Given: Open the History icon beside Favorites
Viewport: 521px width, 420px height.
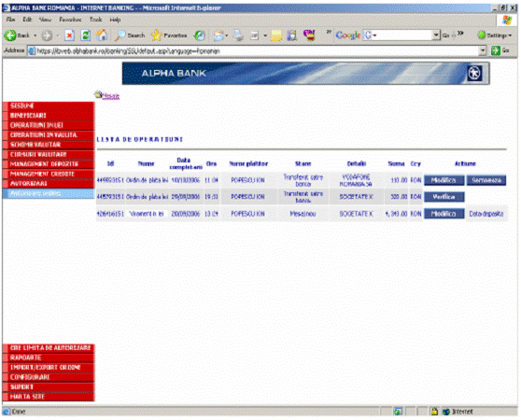Looking at the screenshot, I should [200, 35].
